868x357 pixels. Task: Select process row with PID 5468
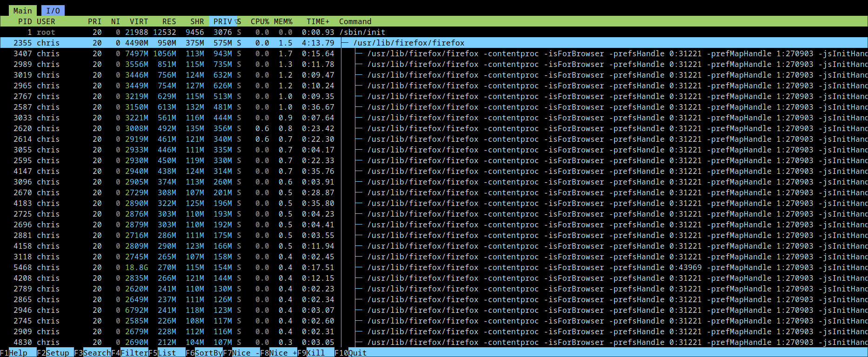tap(434, 267)
